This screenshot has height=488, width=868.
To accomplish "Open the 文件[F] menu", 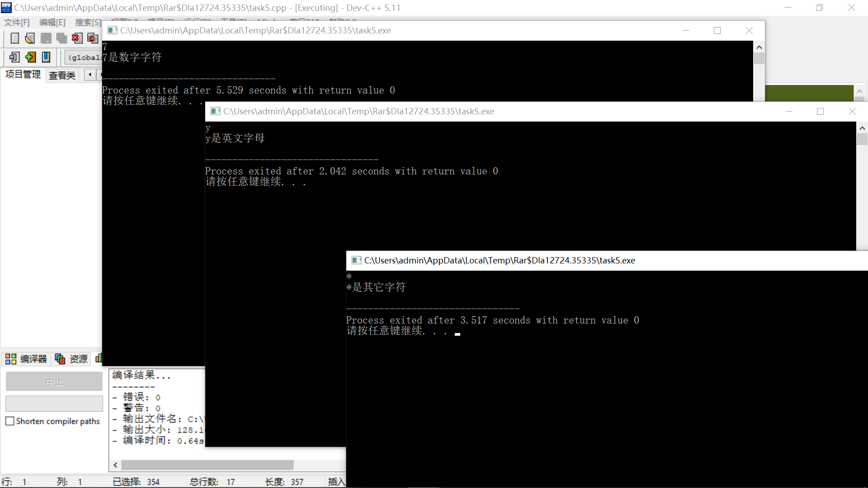I will (x=17, y=23).
